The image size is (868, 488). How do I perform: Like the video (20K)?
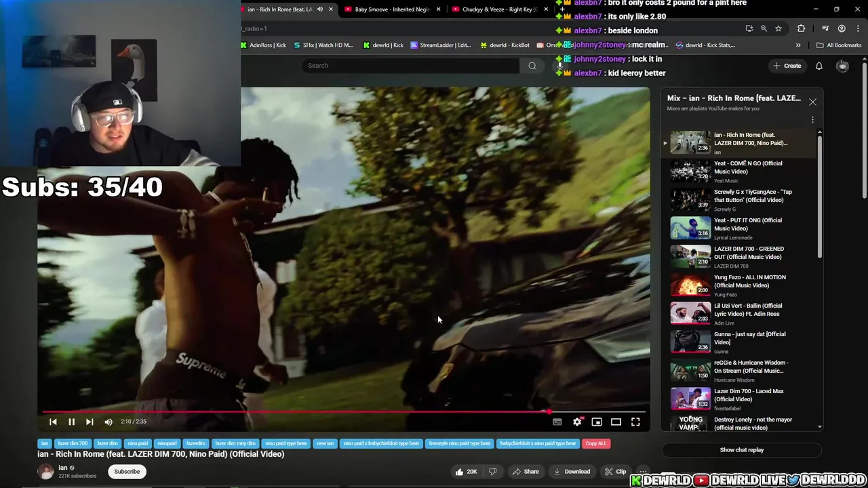tap(466, 472)
